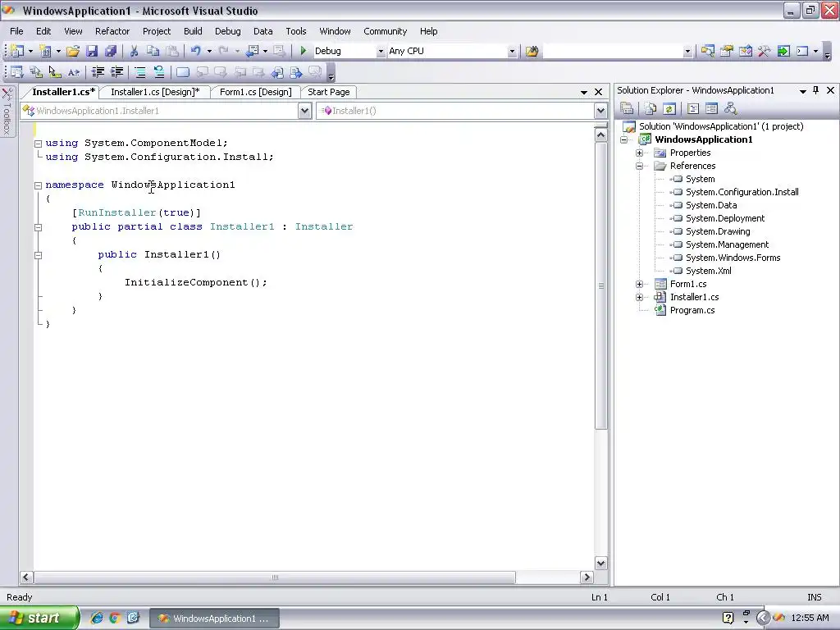
Task: Select the System.Configuration.Install reference
Action: (x=742, y=192)
